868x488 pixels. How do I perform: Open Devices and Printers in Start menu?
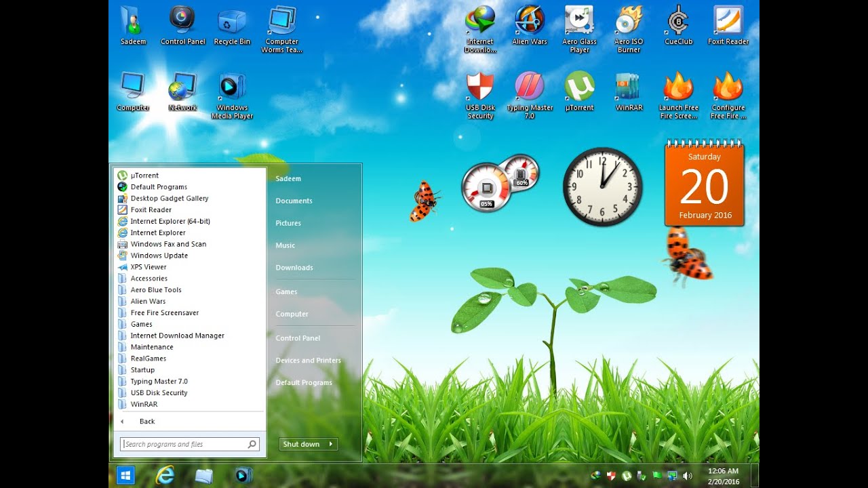(x=308, y=361)
